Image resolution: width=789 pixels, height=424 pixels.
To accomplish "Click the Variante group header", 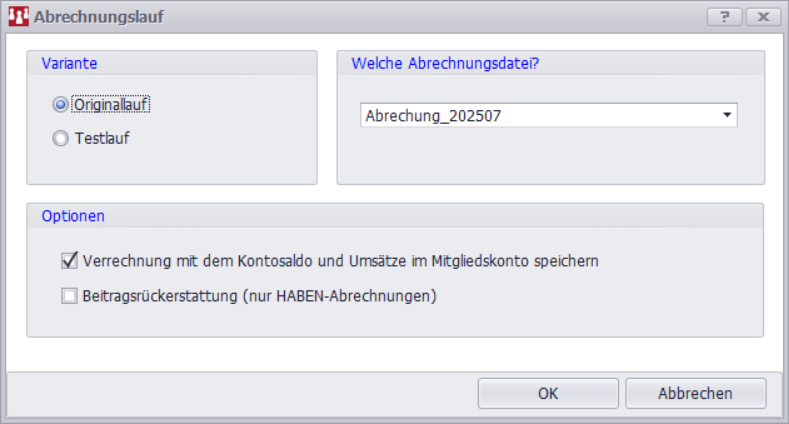I will [69, 63].
